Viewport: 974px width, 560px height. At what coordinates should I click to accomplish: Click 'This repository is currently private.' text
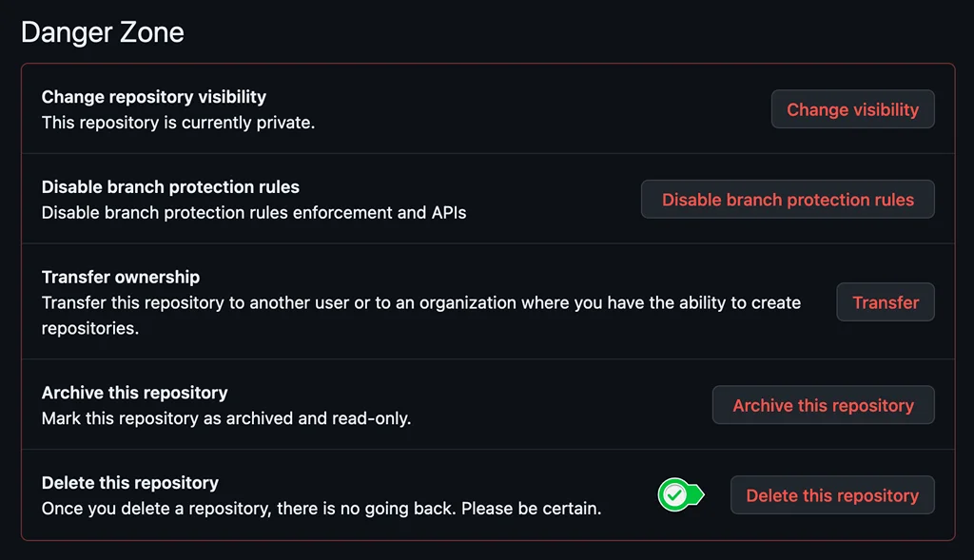click(x=178, y=123)
